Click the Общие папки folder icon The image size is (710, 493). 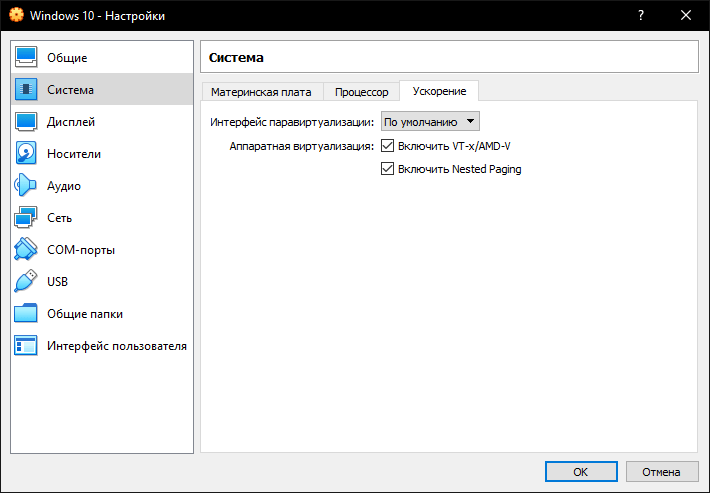pyautogui.click(x=26, y=313)
